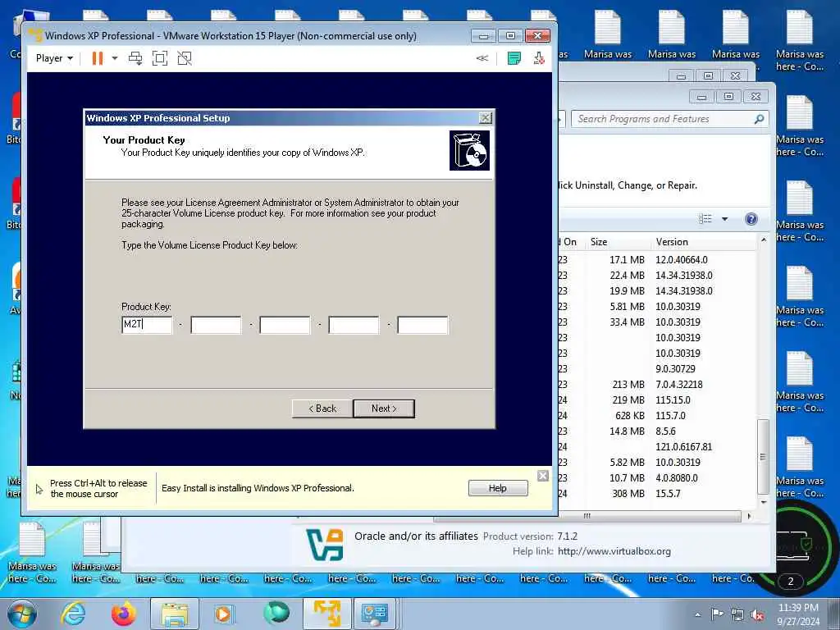840x630 pixels.
Task: Select the row with version 12.0.40664.0
Action: 657,260
